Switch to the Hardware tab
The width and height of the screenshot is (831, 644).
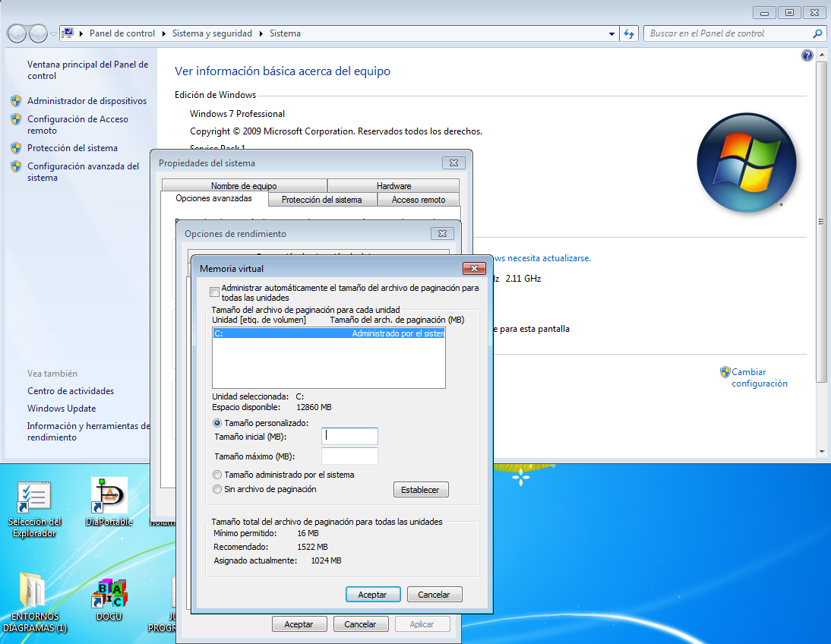[x=393, y=186]
